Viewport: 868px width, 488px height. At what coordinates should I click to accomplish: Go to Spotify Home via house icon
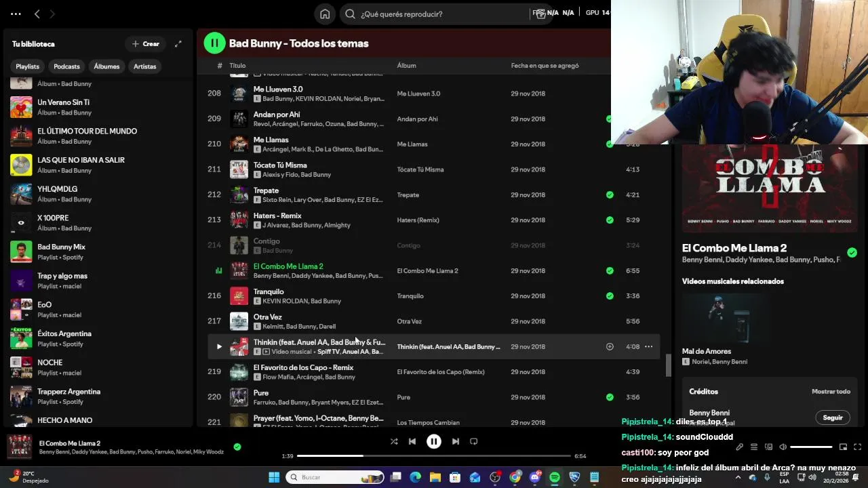coord(325,14)
